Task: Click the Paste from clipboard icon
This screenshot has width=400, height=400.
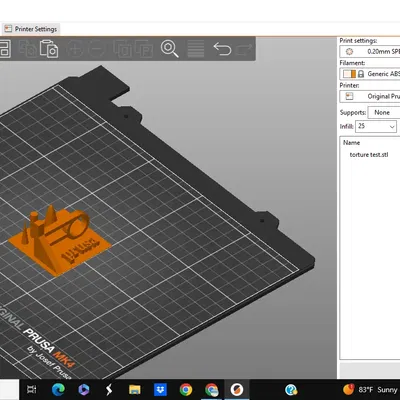Action: (x=49, y=49)
